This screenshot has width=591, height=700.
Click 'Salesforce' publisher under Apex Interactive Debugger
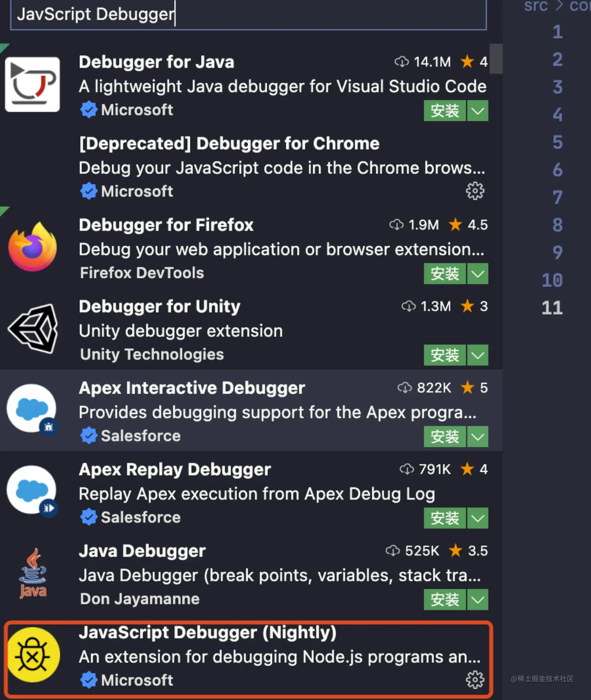coord(141,436)
